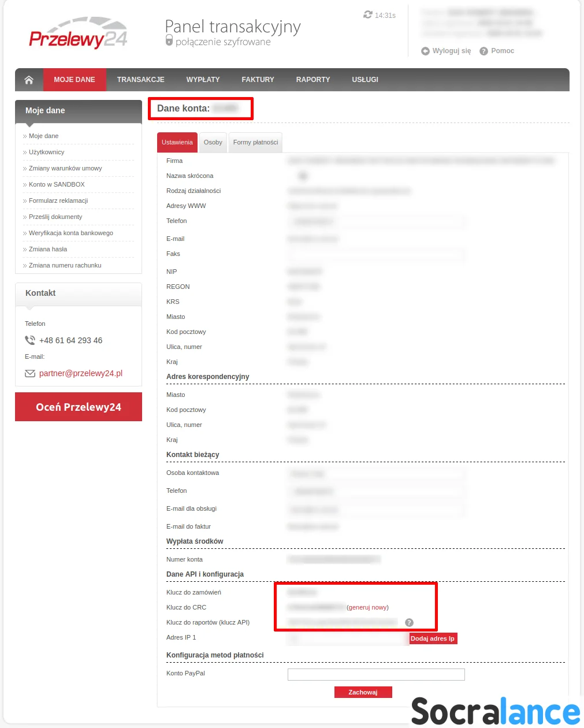Click the Zachowaj save button
Screen dimensions: 584x728
click(363, 692)
